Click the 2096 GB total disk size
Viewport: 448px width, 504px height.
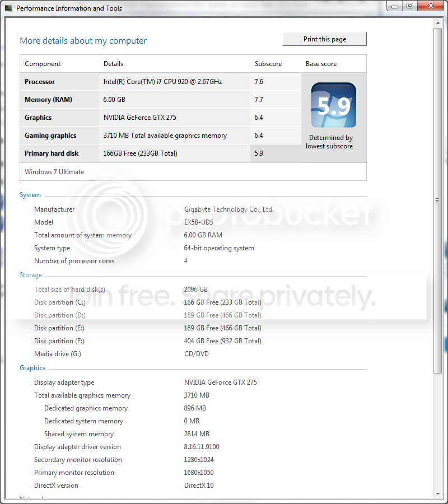195,290
